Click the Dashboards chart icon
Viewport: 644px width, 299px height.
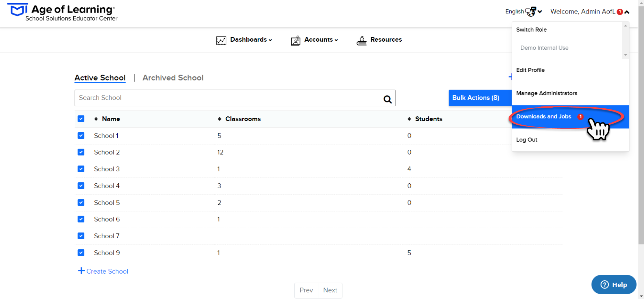click(221, 41)
